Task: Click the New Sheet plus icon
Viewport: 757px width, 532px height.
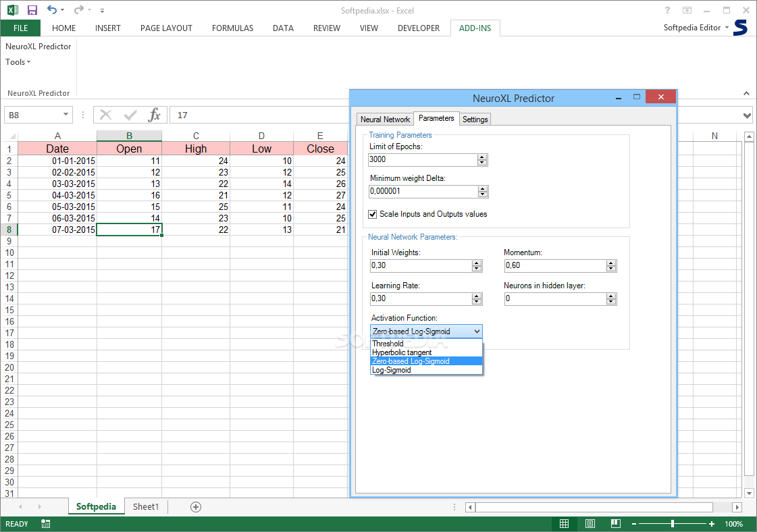Action: [x=196, y=507]
